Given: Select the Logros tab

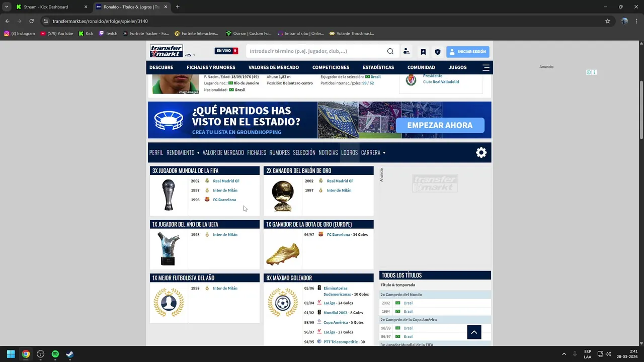Looking at the screenshot, I should click(x=349, y=152).
